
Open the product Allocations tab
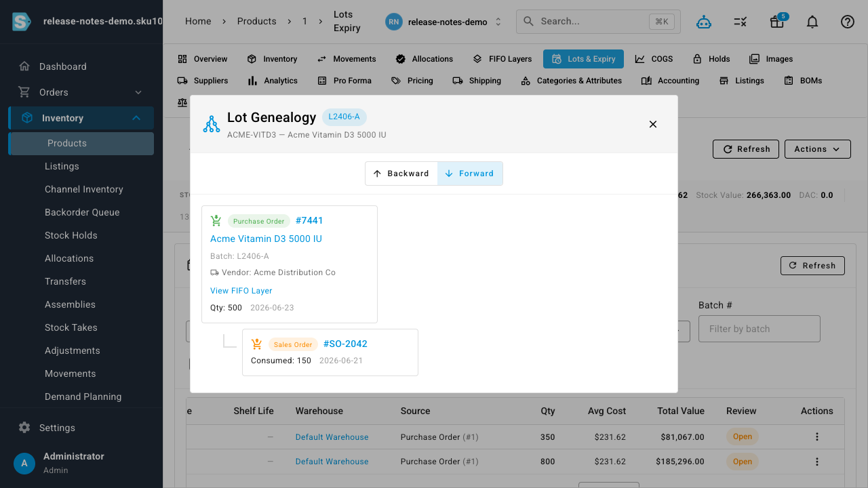425,59
